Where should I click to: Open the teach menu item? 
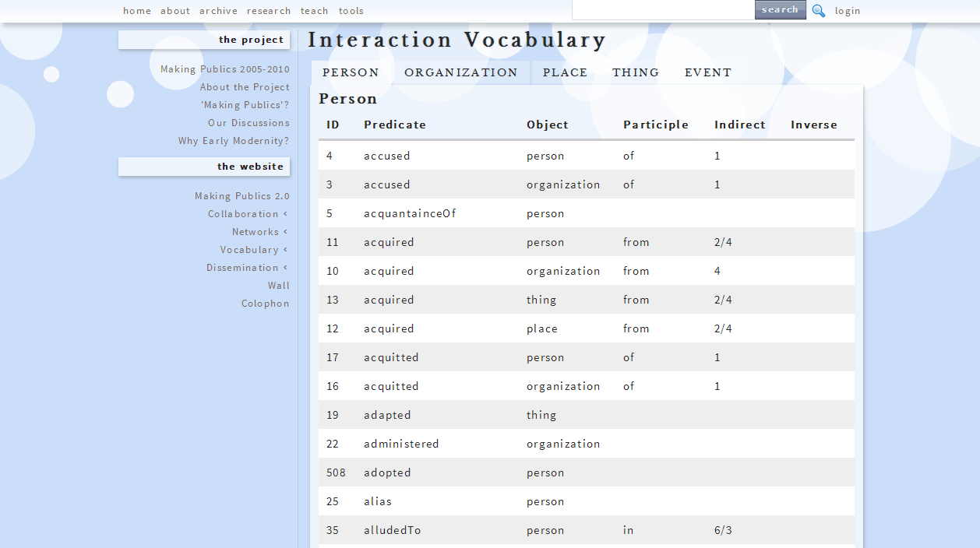tap(315, 11)
